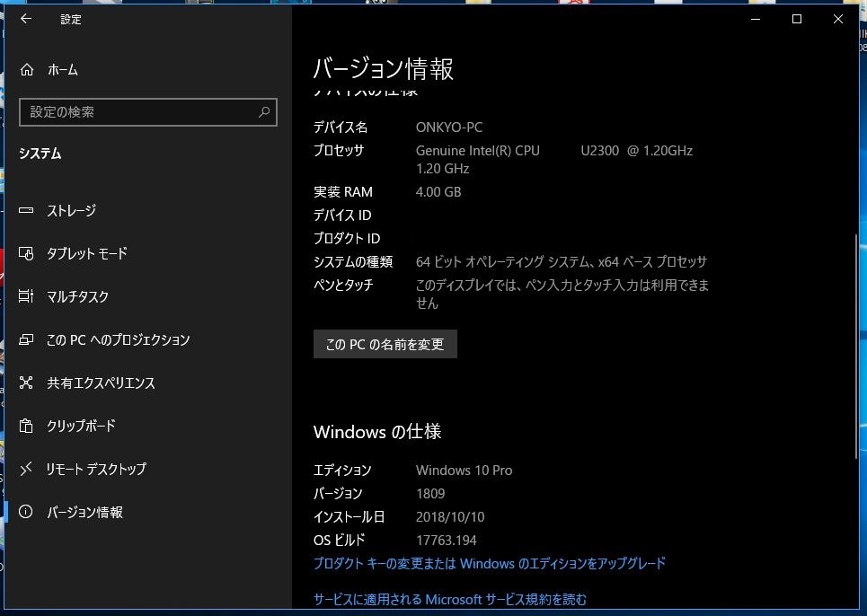
Task: Click the projection to PC icon
Action: click(x=26, y=339)
